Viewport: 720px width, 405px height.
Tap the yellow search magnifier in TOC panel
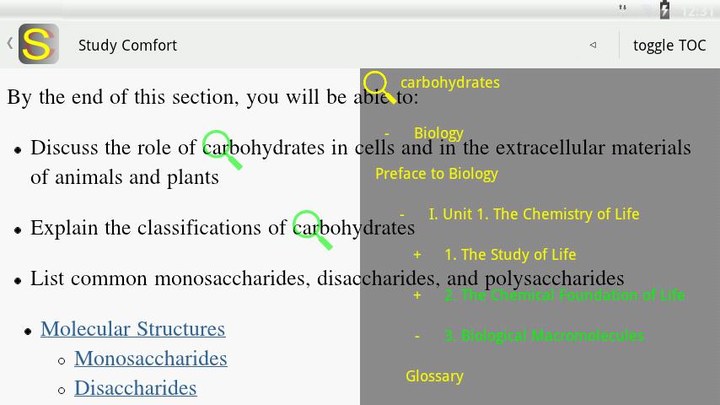point(379,87)
